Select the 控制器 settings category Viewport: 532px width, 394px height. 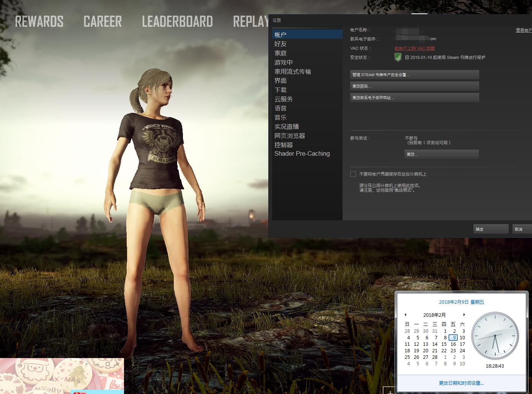[307, 145]
